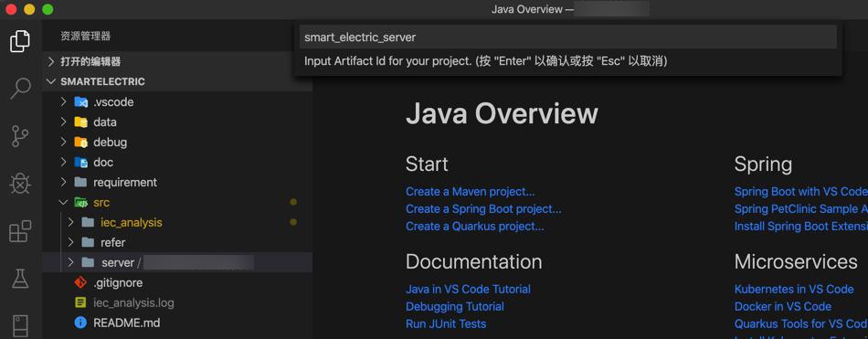The height and width of the screenshot is (339, 868).
Task: Click the doc folder icon
Action: (80, 163)
